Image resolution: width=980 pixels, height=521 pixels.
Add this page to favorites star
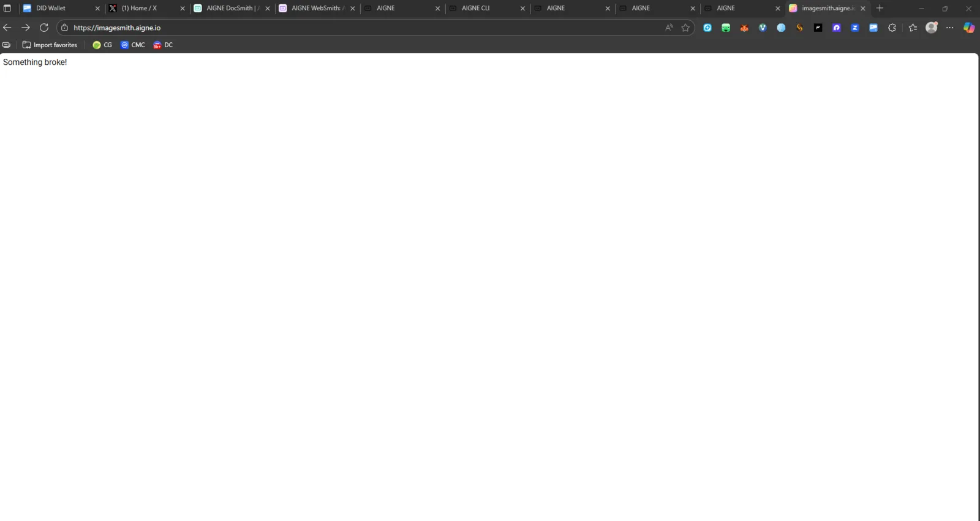tap(685, 28)
